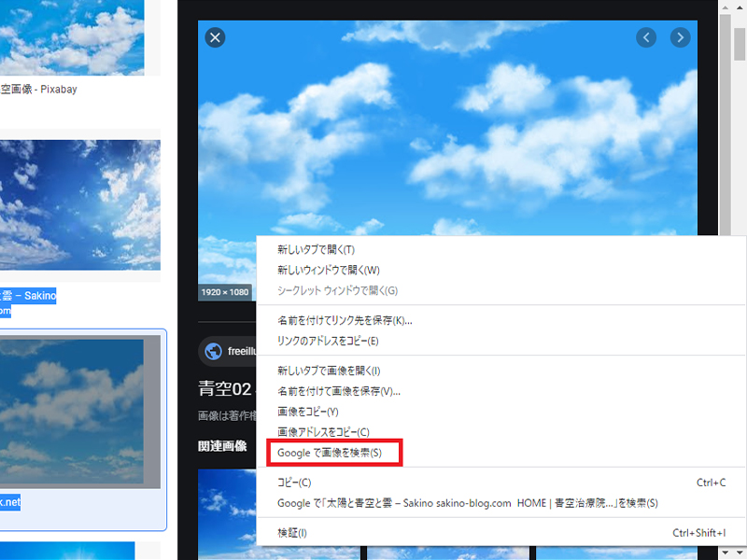
Task: Click the globe icon beside freeillu source
Action: click(213, 352)
